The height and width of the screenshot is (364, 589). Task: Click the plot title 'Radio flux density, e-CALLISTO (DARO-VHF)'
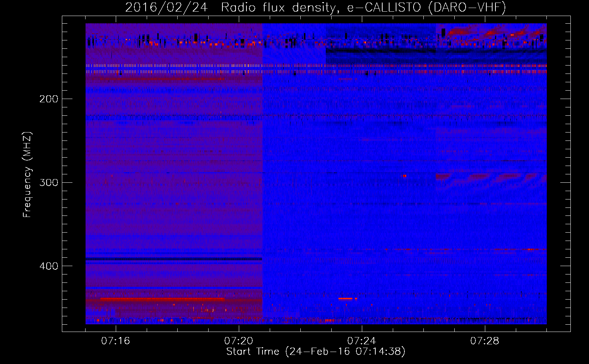click(x=363, y=7)
